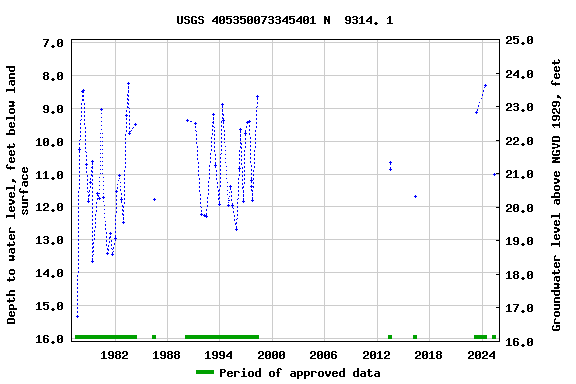Click the deepest data point near 15.3 feet
Viewport: 576px width, 384px height.
(78, 316)
